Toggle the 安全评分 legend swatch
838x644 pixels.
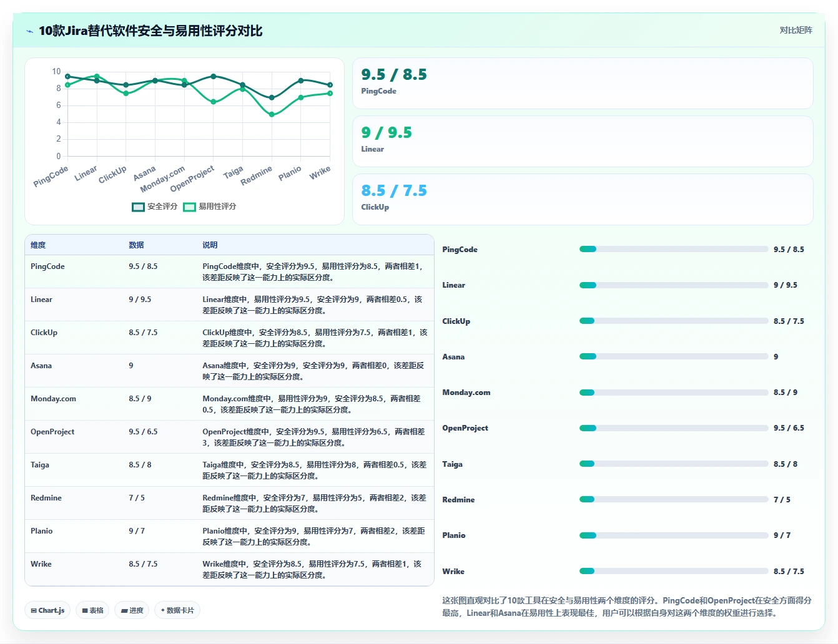[138, 207]
